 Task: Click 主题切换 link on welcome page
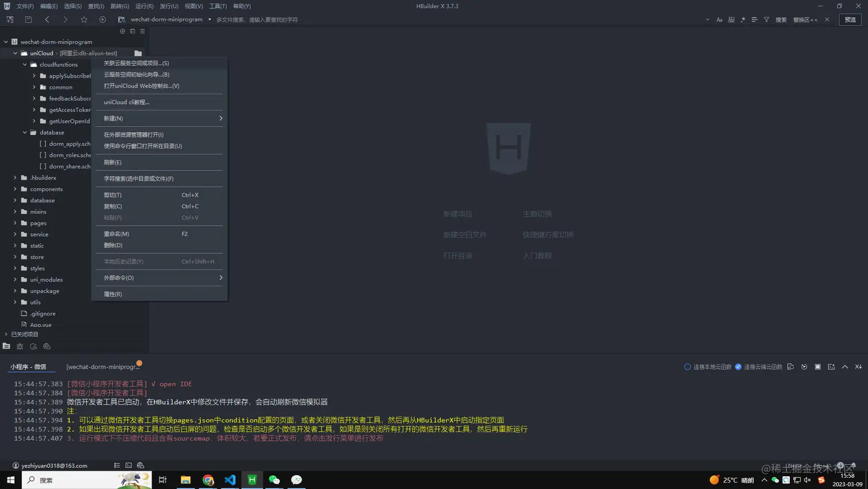click(x=537, y=214)
